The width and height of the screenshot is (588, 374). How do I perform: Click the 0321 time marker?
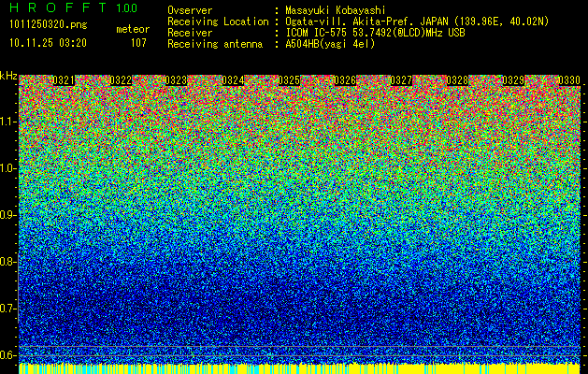[x=64, y=80]
